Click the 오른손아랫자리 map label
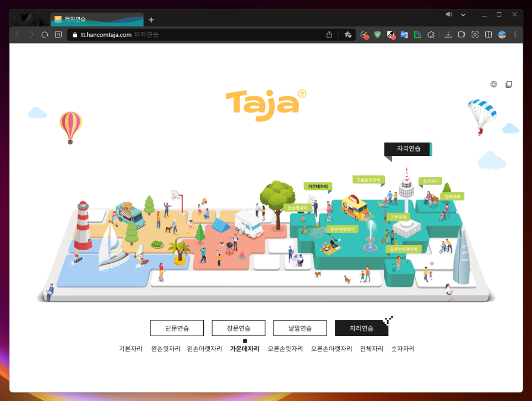The width and height of the screenshot is (532, 401). point(404,250)
